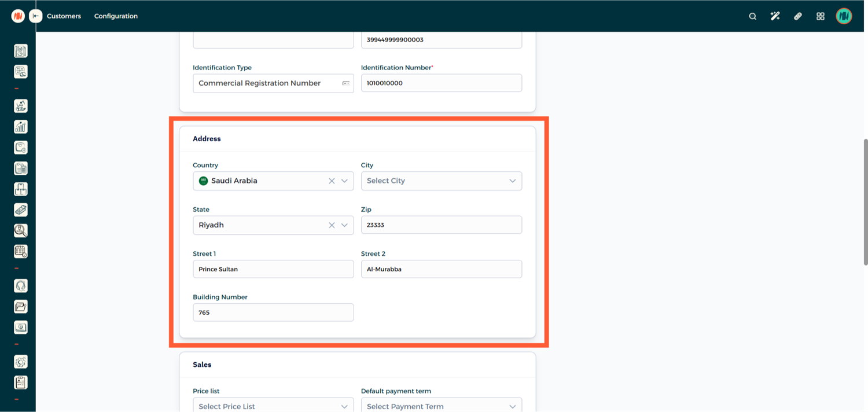
Task: Open the Configuration menu
Action: [x=116, y=16]
